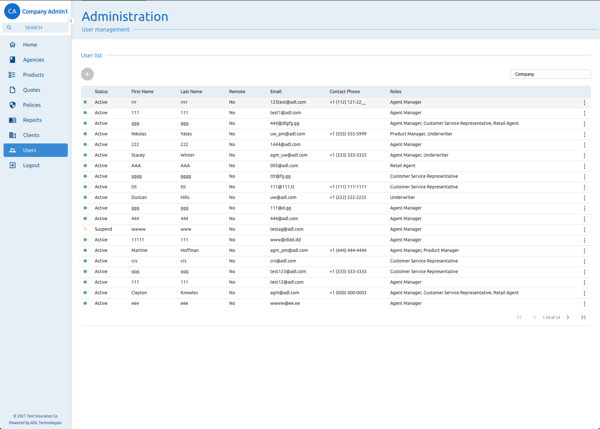Open row actions menu for Clayton Knowles
This screenshot has width=600, height=429.
click(x=584, y=293)
